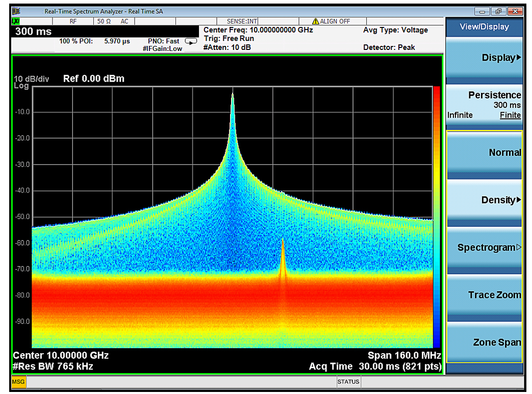This screenshot has width=532, height=394.
Task: Click the density color scale bar
Action: point(437,217)
